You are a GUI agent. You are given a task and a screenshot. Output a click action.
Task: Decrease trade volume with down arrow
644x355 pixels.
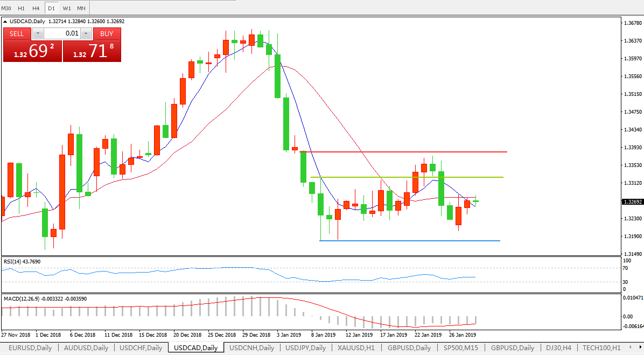click(x=37, y=33)
